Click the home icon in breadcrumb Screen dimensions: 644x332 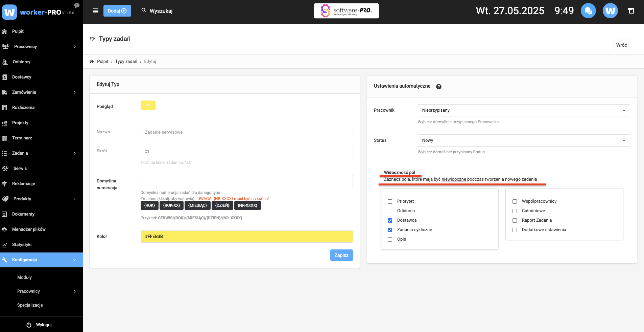pyautogui.click(x=92, y=62)
